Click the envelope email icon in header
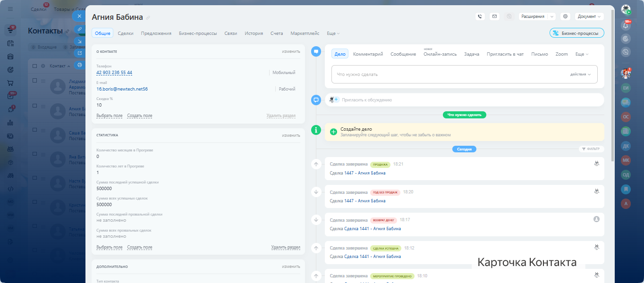Screen dimensions: 644x283 (x=494, y=17)
